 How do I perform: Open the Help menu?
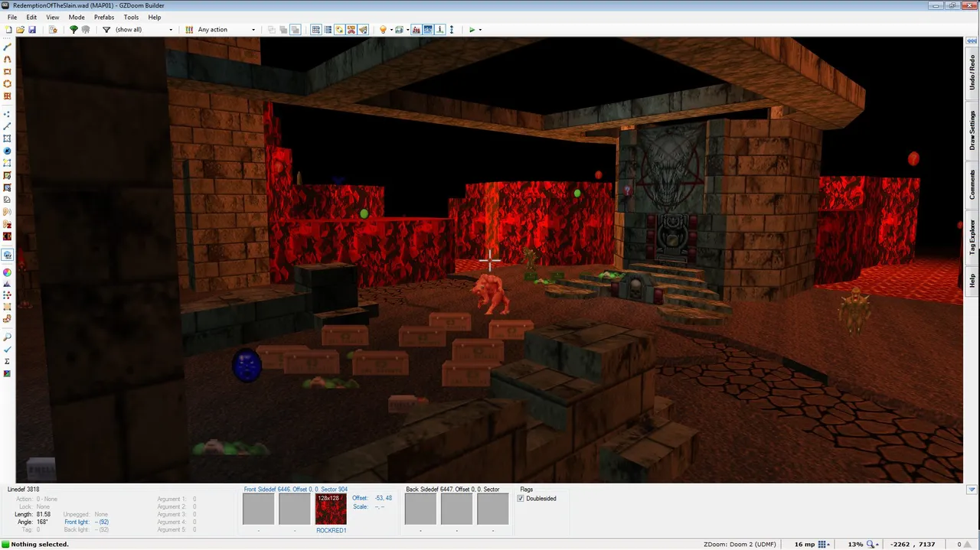(155, 17)
